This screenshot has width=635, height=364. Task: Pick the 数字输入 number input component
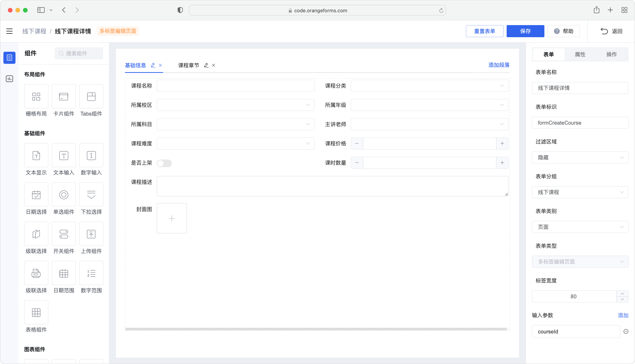(x=91, y=155)
